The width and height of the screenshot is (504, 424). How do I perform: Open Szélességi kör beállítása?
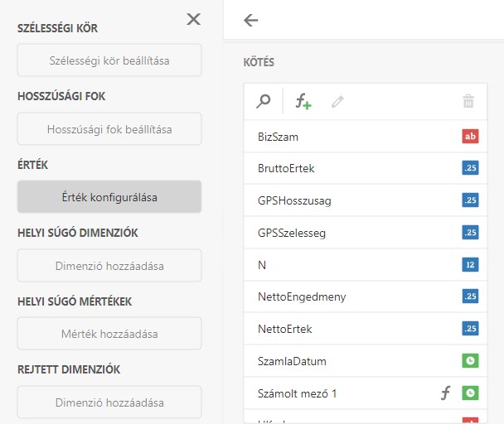(x=109, y=60)
